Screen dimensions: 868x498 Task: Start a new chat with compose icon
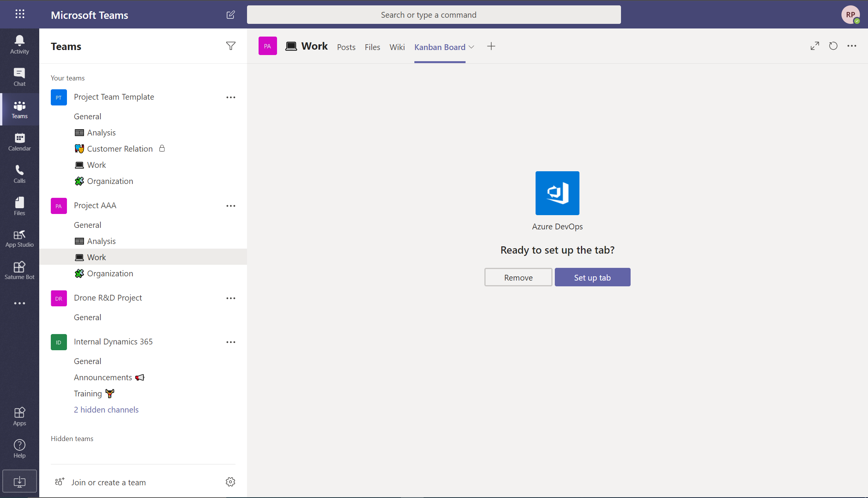point(230,15)
